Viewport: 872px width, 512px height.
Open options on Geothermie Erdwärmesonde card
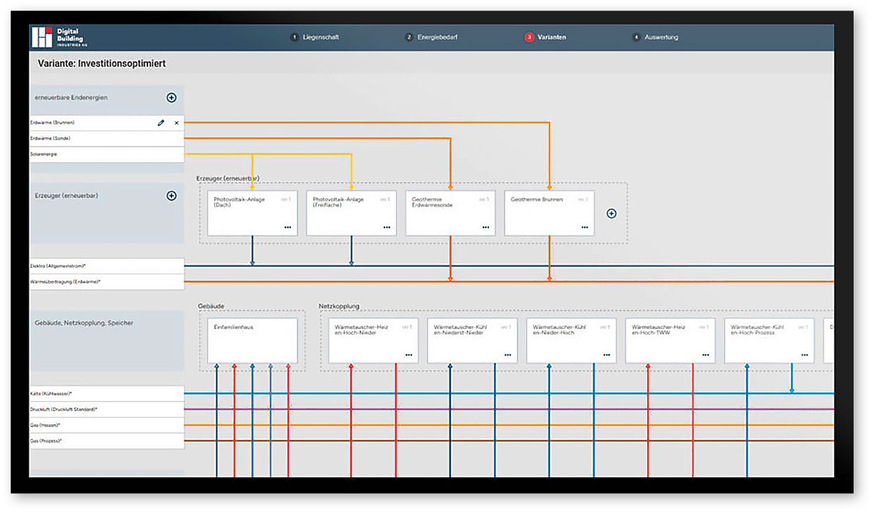click(x=486, y=228)
